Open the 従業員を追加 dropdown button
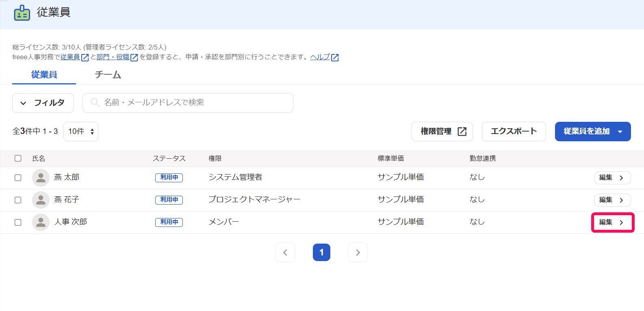644x311 pixels. pos(593,132)
